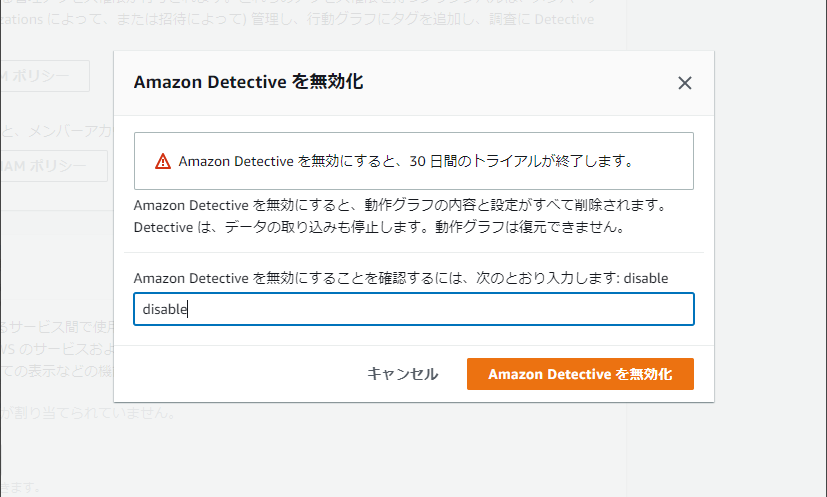Focus the disable confirmation text field
Viewport: 827px width, 497px height.
coord(414,309)
